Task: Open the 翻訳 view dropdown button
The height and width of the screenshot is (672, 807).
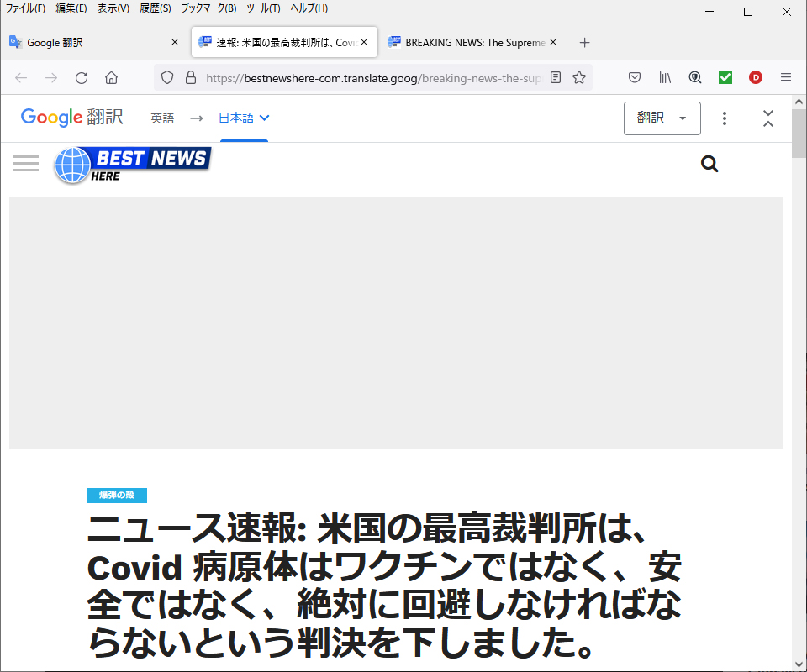Action: pyautogui.click(x=662, y=118)
